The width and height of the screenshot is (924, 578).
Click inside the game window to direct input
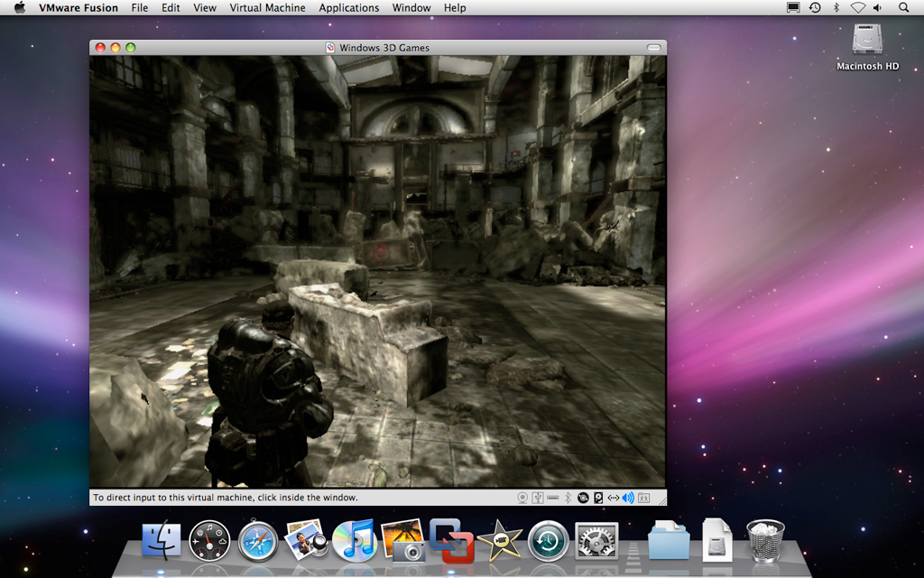coord(377,271)
